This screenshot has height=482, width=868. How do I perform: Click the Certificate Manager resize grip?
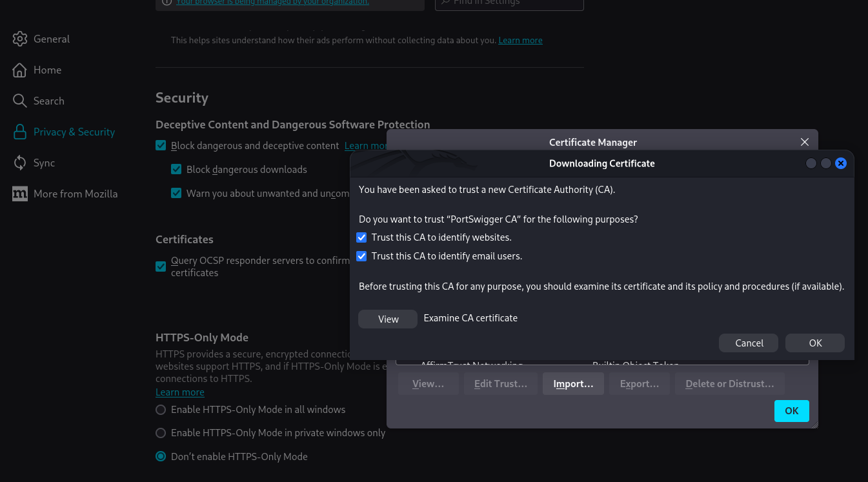point(814,425)
